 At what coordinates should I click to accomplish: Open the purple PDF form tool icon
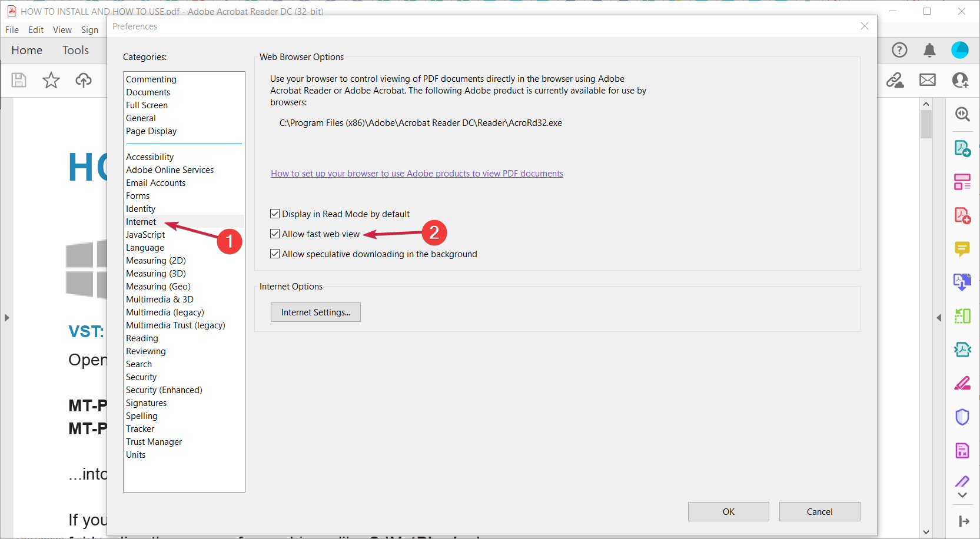pos(962,451)
